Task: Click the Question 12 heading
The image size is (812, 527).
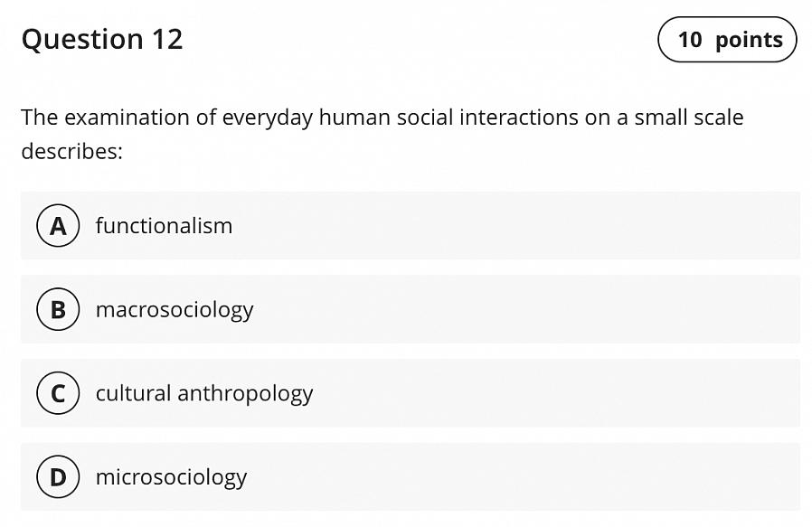Action: click(x=101, y=40)
